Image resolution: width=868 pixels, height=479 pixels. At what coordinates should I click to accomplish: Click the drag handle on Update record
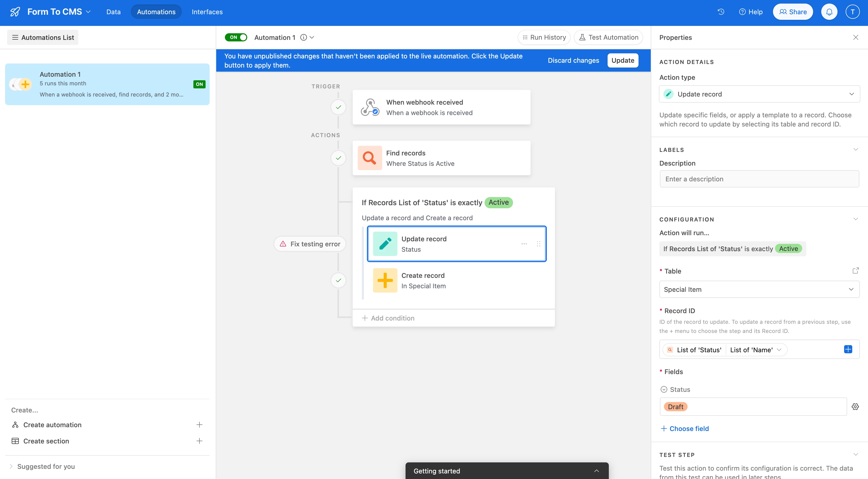[x=538, y=244]
